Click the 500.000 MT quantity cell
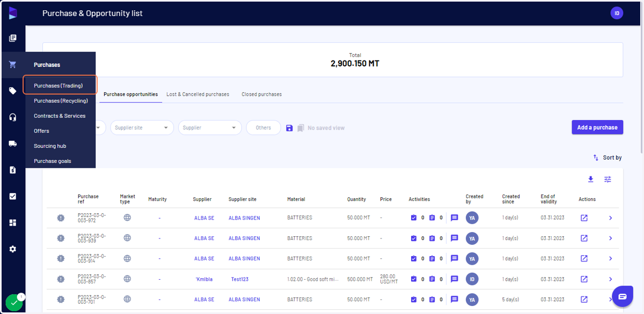The height and width of the screenshot is (314, 644). 360,279
